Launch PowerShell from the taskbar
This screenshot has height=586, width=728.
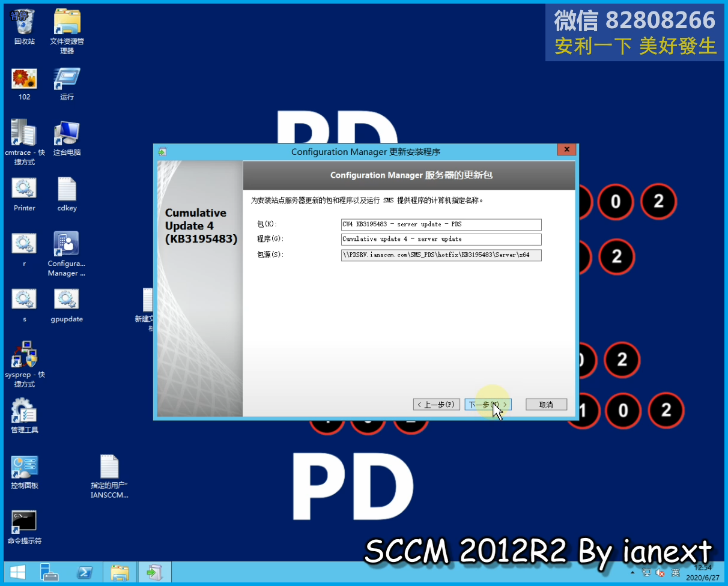pos(84,572)
